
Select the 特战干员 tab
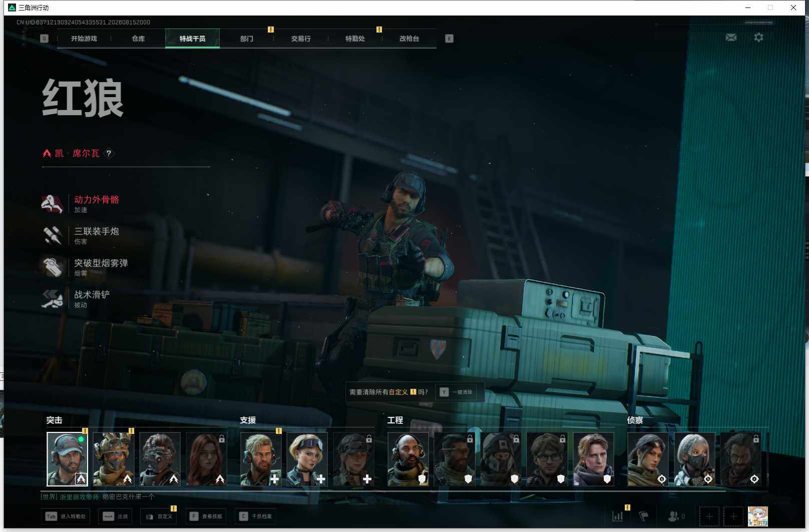click(x=192, y=39)
